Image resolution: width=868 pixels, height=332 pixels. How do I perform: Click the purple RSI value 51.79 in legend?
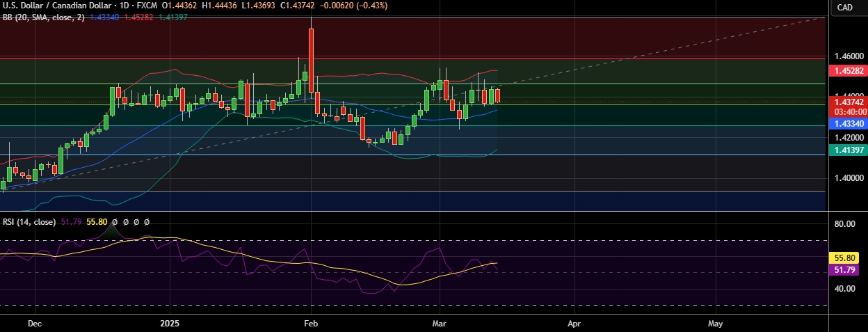pos(72,222)
